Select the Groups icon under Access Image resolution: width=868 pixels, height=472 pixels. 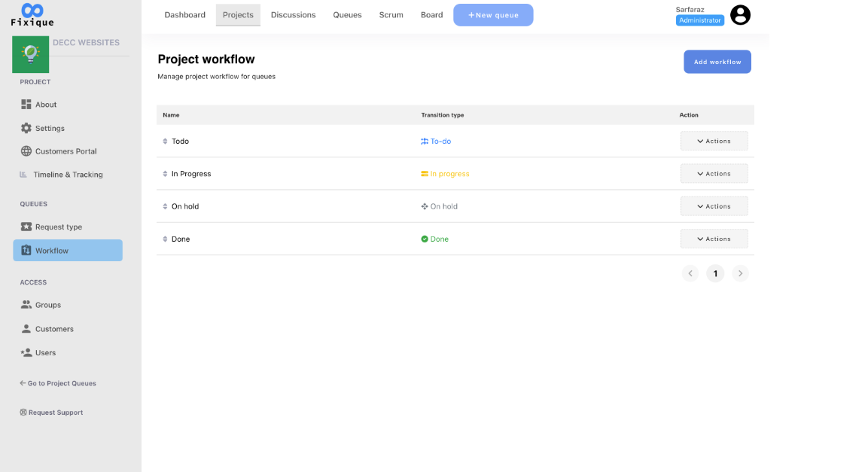26,305
